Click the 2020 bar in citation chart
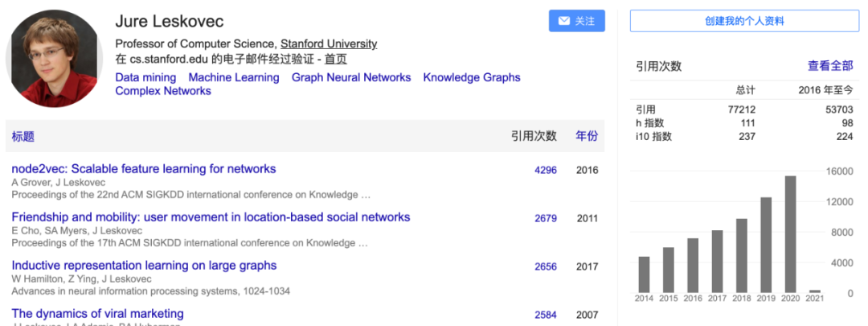This screenshot has height=326, width=868. (790, 233)
